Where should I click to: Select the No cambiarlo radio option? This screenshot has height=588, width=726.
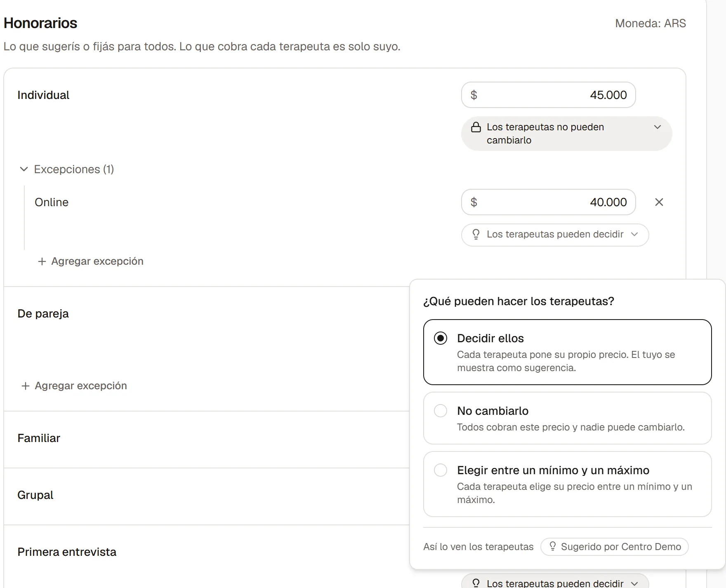pyautogui.click(x=567, y=418)
